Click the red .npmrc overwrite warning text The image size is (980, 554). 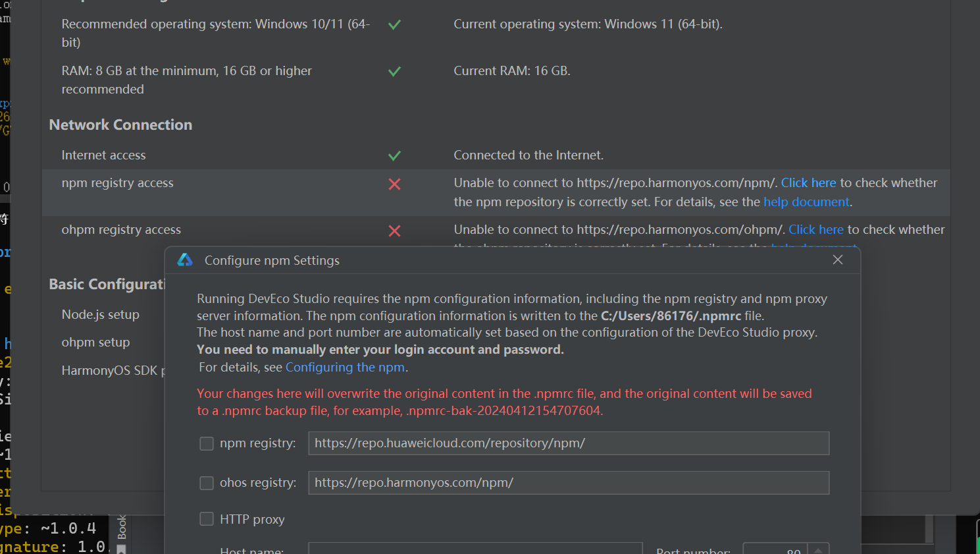coord(504,402)
